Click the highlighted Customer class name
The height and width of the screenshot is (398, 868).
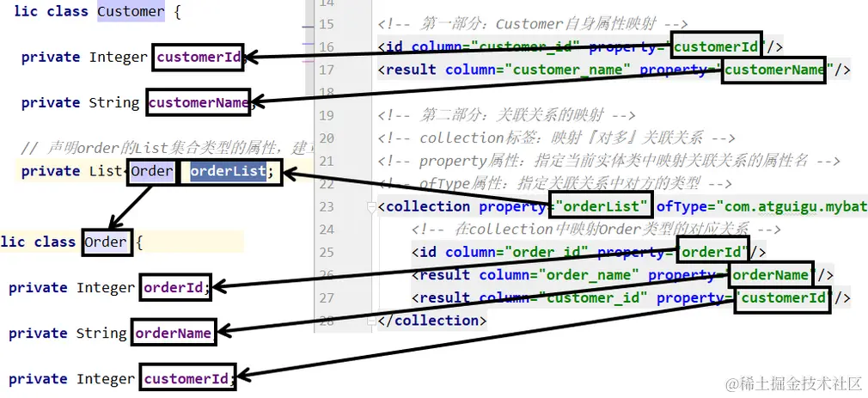131,11
